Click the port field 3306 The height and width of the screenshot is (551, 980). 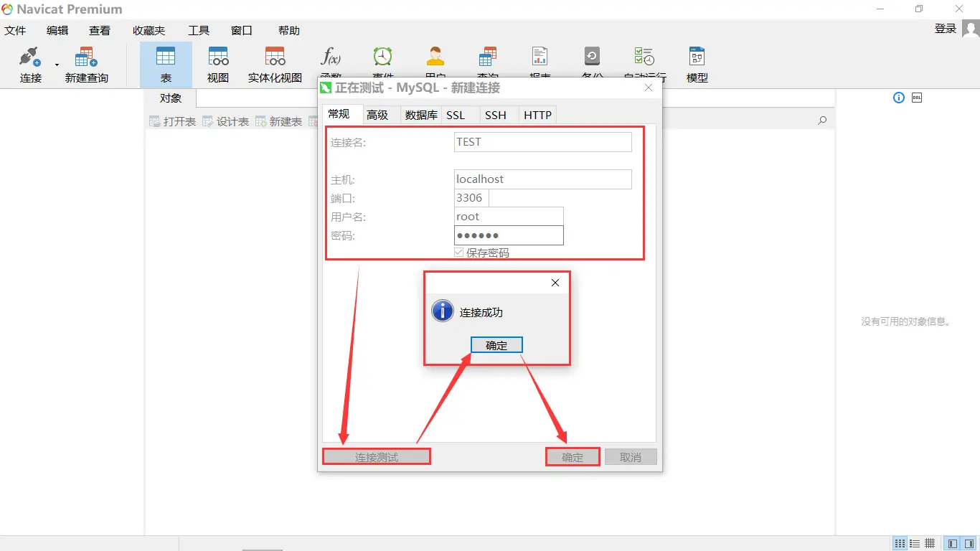pyautogui.click(x=471, y=198)
